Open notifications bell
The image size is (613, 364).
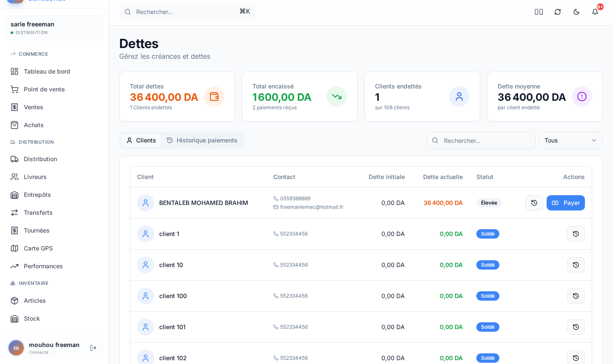tap(595, 12)
